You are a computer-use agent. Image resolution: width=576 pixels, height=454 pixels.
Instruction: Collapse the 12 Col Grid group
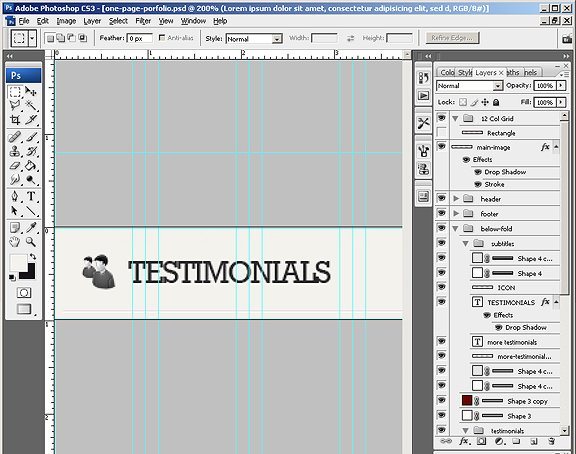point(455,119)
